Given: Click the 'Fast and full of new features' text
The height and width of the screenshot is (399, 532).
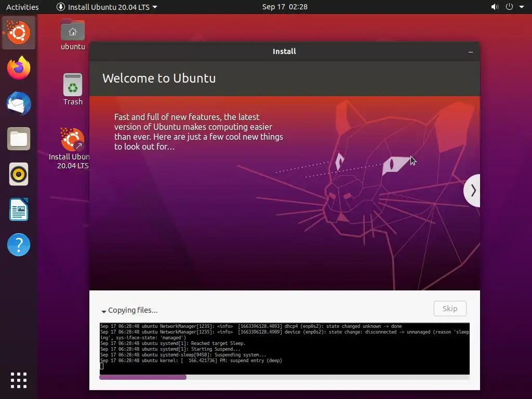Looking at the screenshot, I should (198, 131).
